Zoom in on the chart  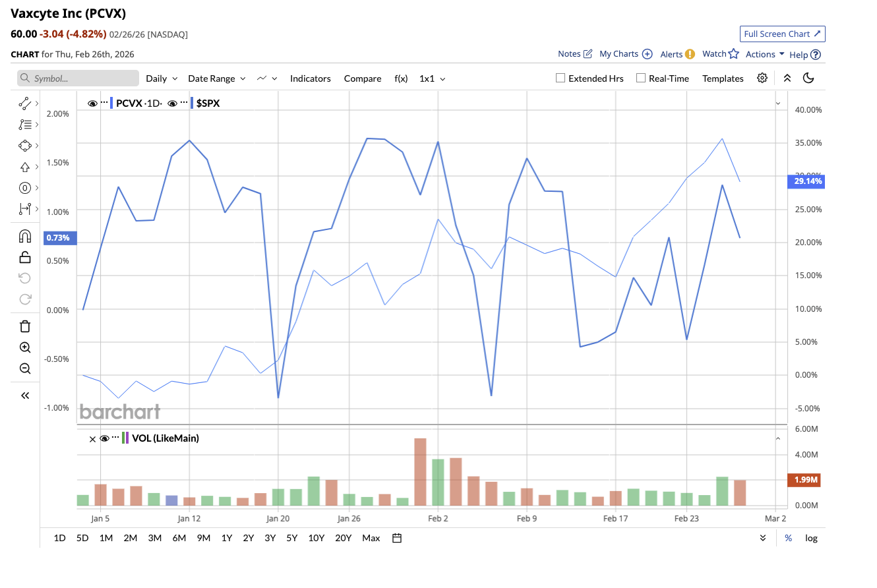tap(25, 347)
